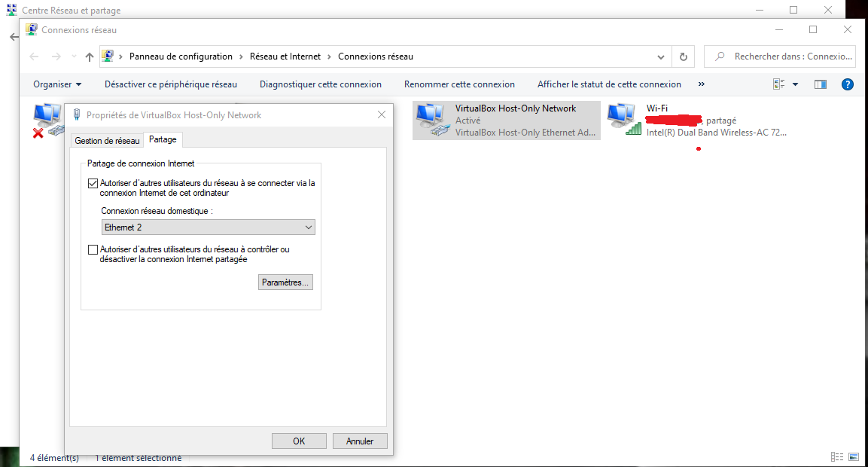Uncheck allow other users to connect checkbox
This screenshot has width=868, height=467.
[93, 183]
